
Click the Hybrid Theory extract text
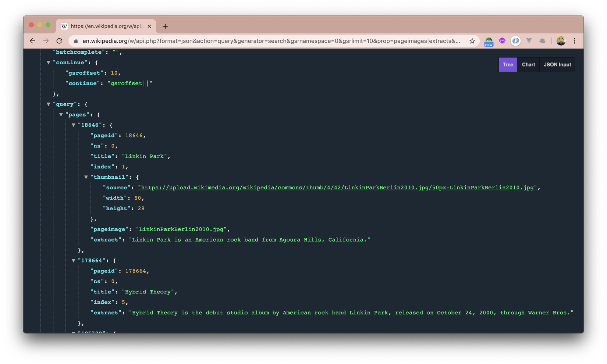tap(351, 313)
